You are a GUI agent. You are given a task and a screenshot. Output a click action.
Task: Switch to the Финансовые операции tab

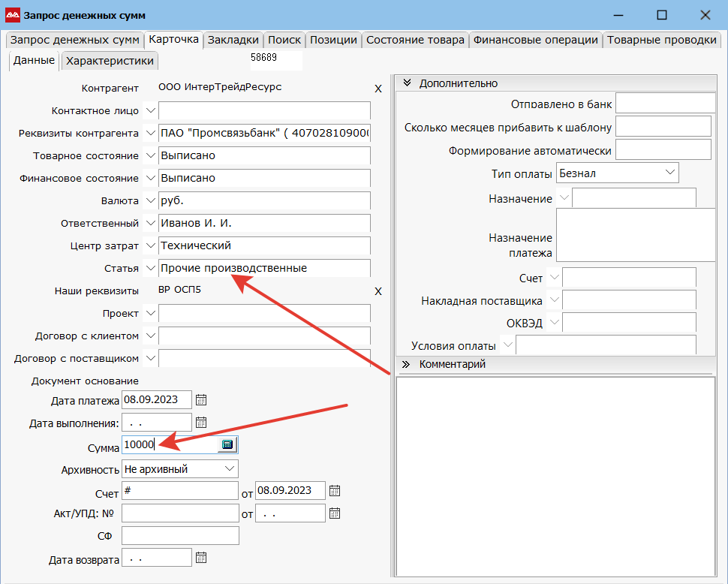coord(536,41)
